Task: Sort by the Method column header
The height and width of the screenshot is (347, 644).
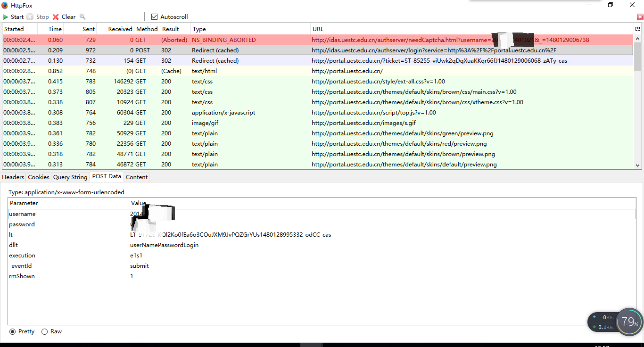Action: 147,29
